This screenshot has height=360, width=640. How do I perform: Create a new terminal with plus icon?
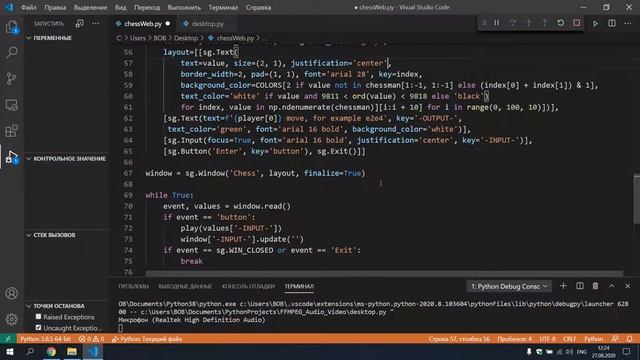pyautogui.click(x=563, y=286)
